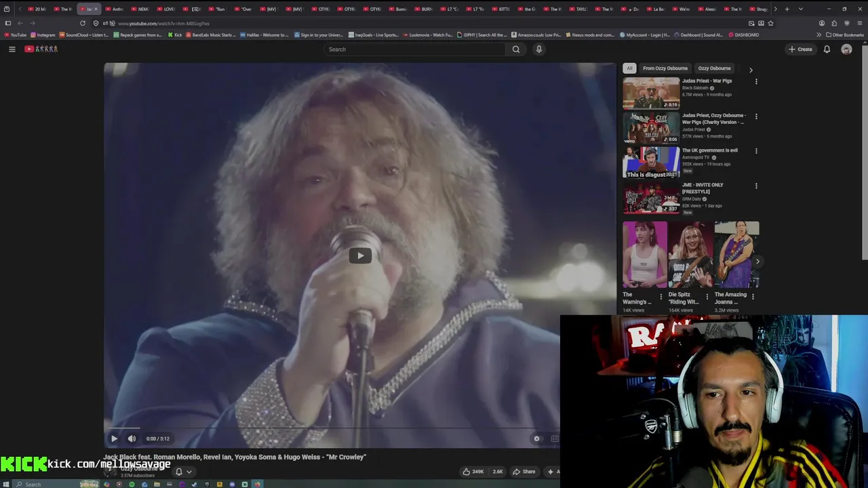This screenshot has width=868, height=488.
Task: Open options for Die Spitz short
Action: pyautogui.click(x=707, y=296)
